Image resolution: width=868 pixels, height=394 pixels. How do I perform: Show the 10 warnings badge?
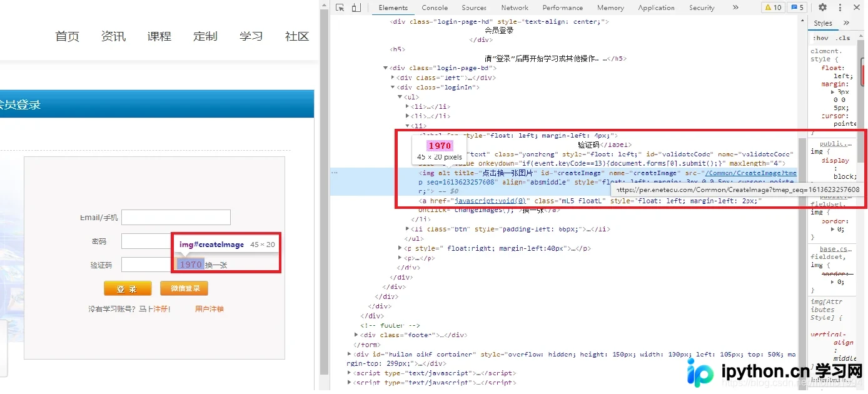coord(773,8)
